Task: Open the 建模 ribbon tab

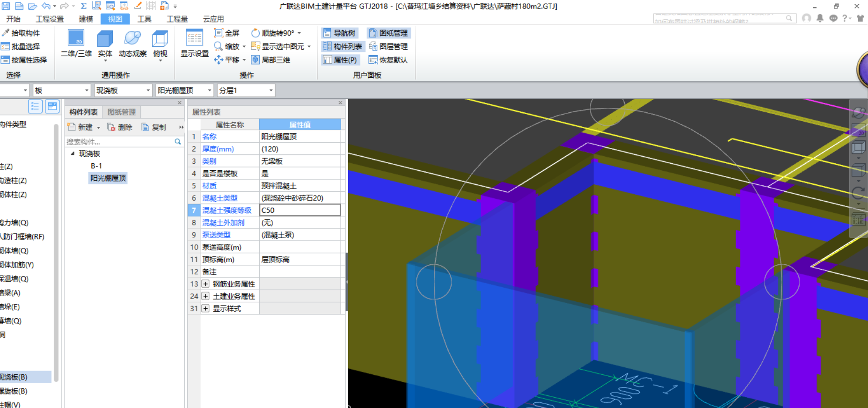Action: click(x=86, y=19)
